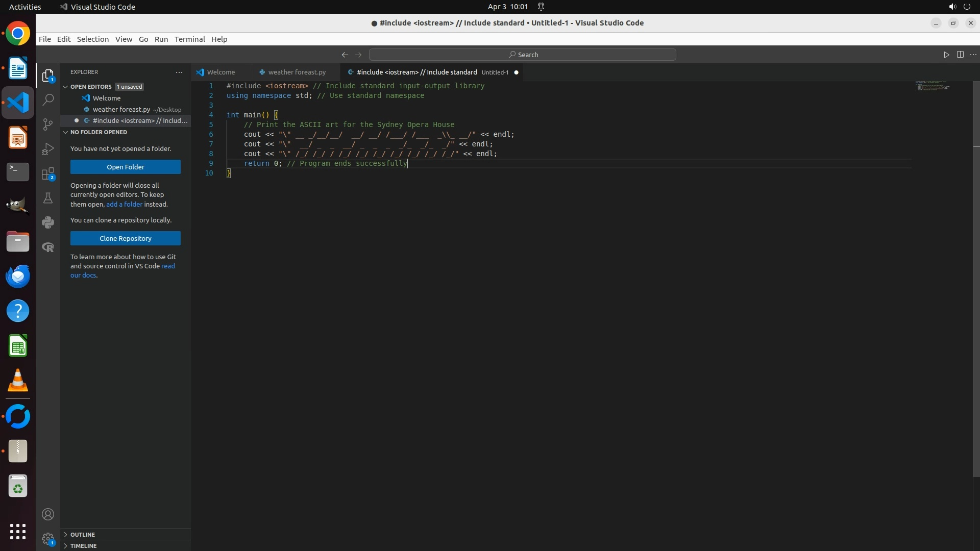Viewport: 980px width, 551px height.
Task: Click the command center Search field
Action: pos(522,55)
